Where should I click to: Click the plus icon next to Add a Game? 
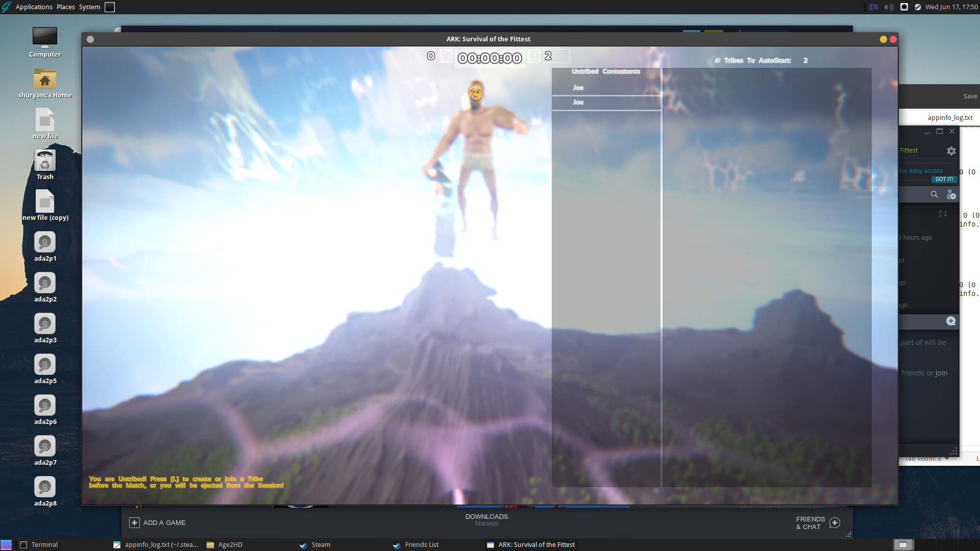[x=134, y=522]
